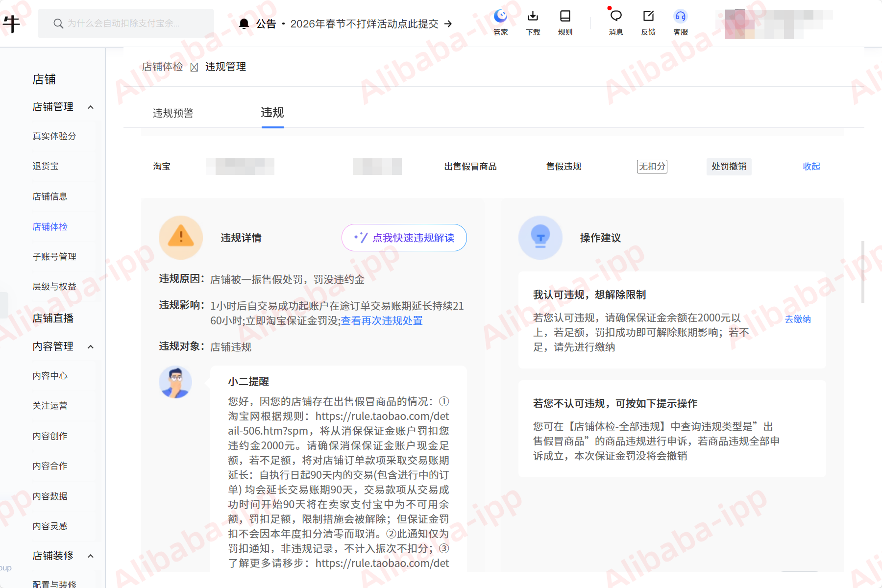Click the 我认可违规，想解除限制 heading
Image resolution: width=882 pixels, height=588 pixels.
click(x=589, y=295)
